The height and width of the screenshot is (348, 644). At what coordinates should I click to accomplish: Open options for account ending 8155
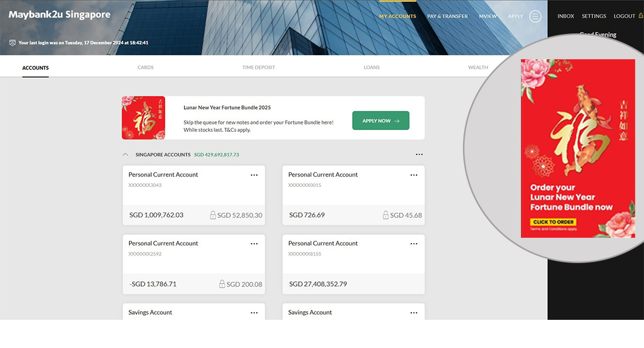(414, 244)
